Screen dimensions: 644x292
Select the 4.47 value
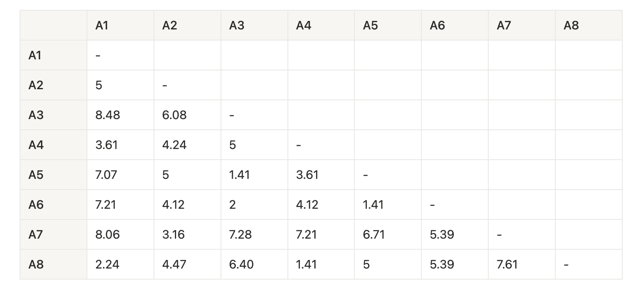[x=174, y=265]
